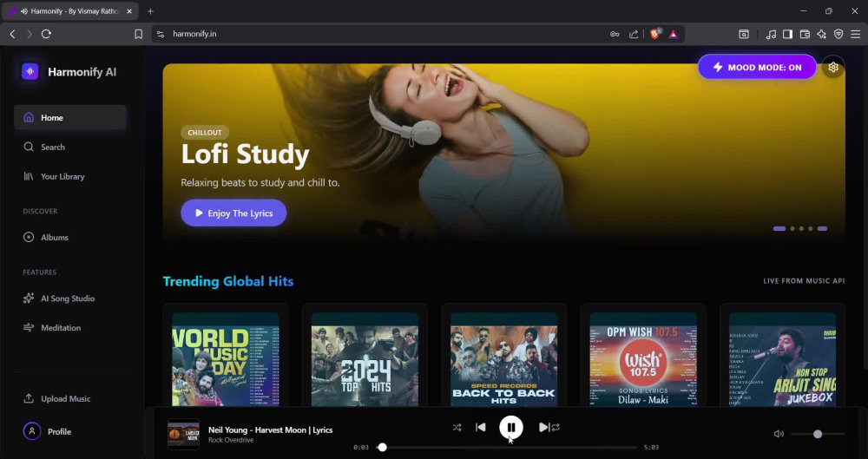The image size is (868, 459).
Task: Pause the current song
Action: (511, 428)
